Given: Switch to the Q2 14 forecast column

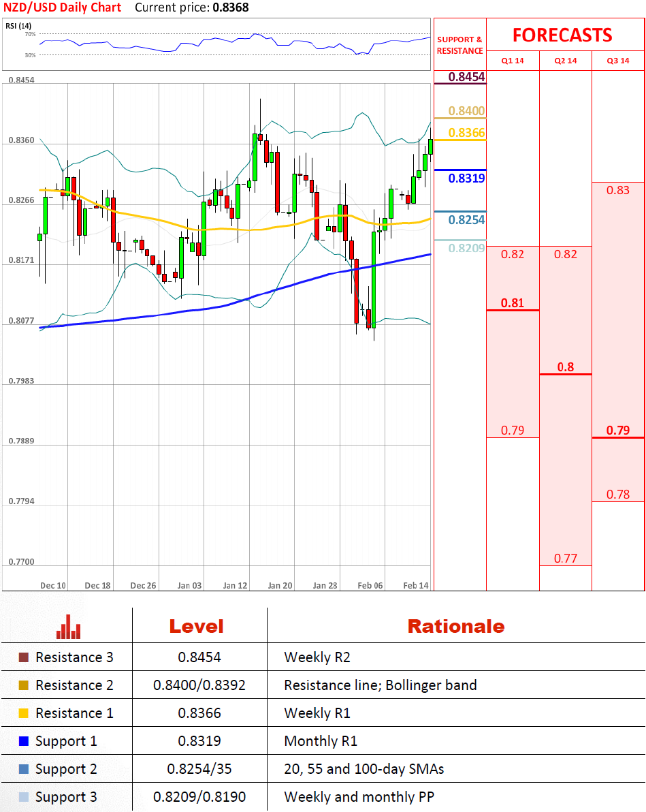Looking at the screenshot, I should click(x=565, y=61).
